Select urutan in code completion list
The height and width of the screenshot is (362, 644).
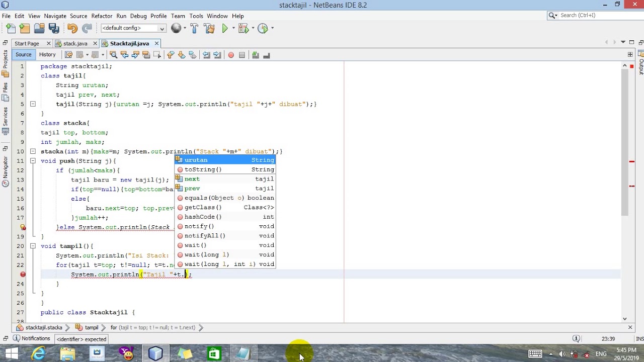(x=225, y=160)
